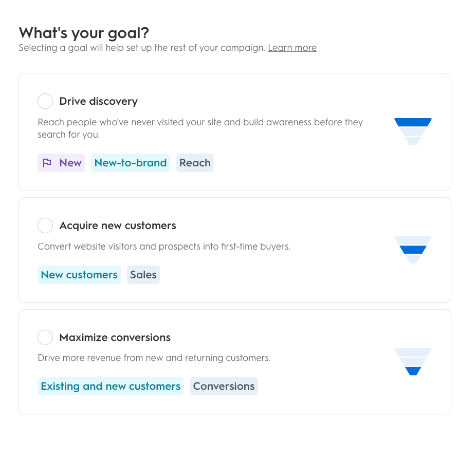The image size is (476, 457).
Task: Select the Acquire new customers radio button
Action: point(45,225)
